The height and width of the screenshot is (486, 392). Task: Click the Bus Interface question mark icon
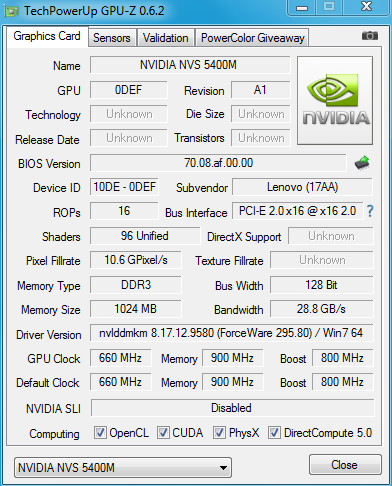click(x=370, y=211)
